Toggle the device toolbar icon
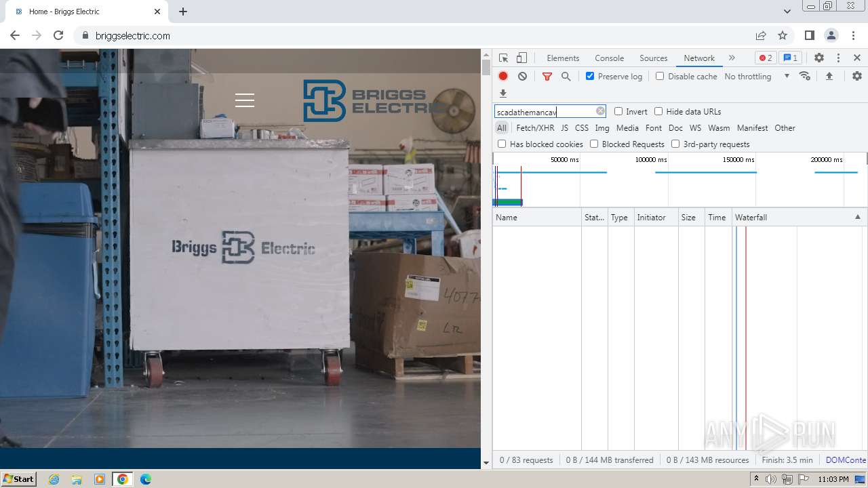The width and height of the screenshot is (868, 488). click(521, 58)
